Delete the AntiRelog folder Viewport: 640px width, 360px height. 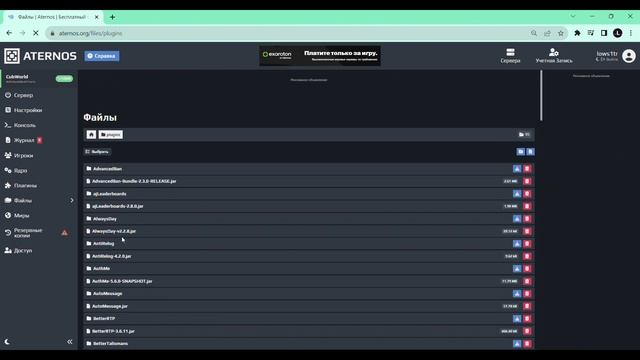click(x=527, y=244)
